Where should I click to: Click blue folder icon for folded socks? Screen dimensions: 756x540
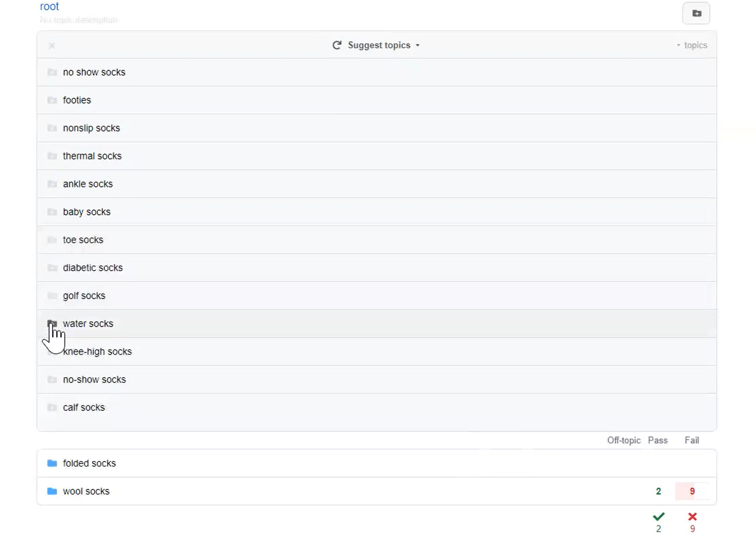52,463
